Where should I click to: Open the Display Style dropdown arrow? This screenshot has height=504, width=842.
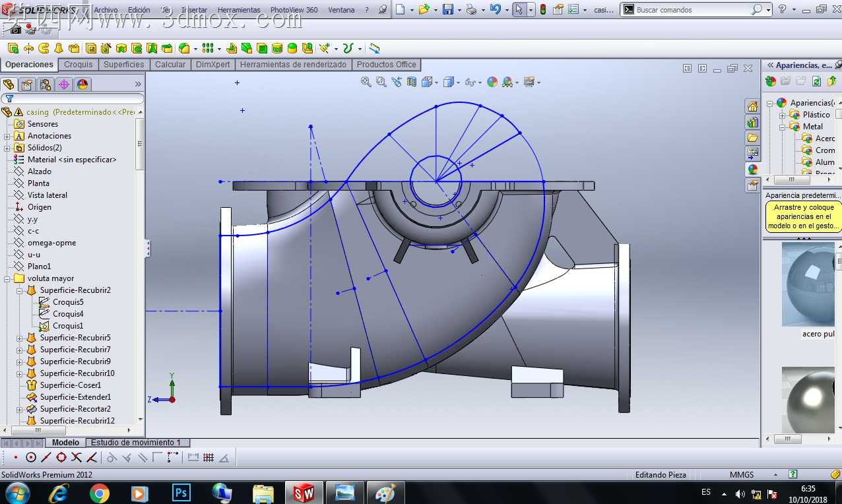458,83
